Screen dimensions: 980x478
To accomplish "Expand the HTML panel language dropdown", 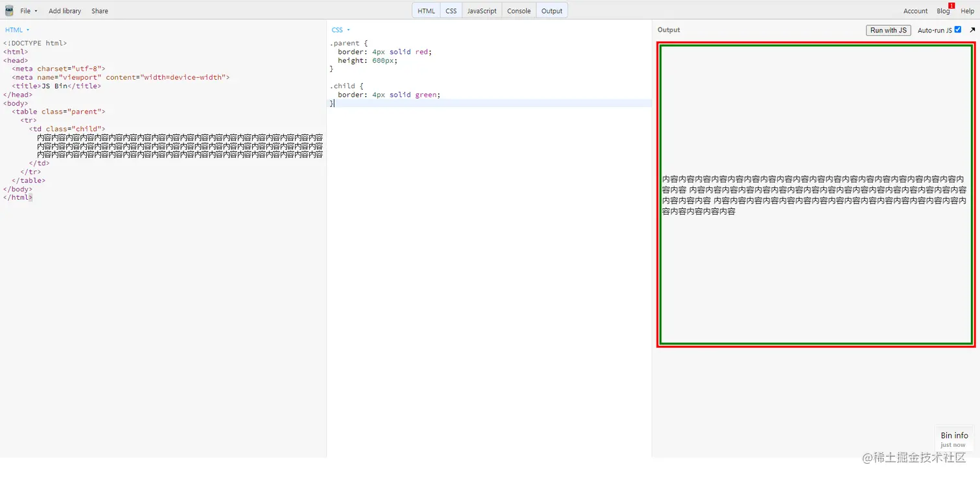I will pyautogui.click(x=17, y=30).
